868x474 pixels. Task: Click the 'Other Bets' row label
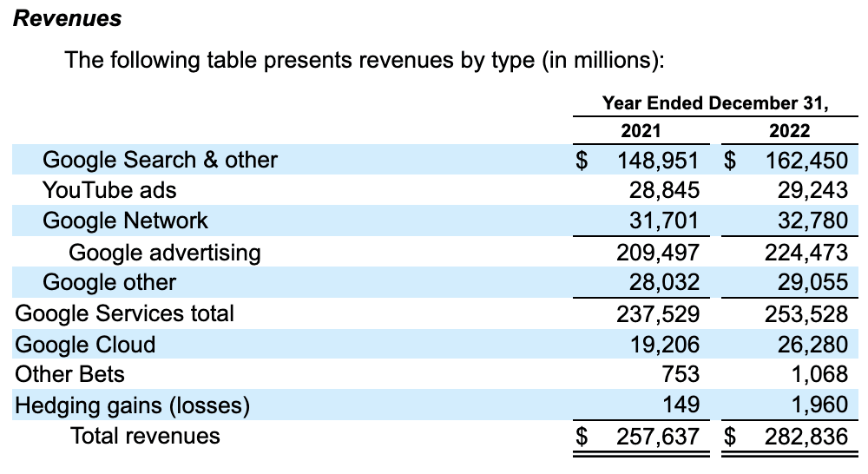[69, 374]
